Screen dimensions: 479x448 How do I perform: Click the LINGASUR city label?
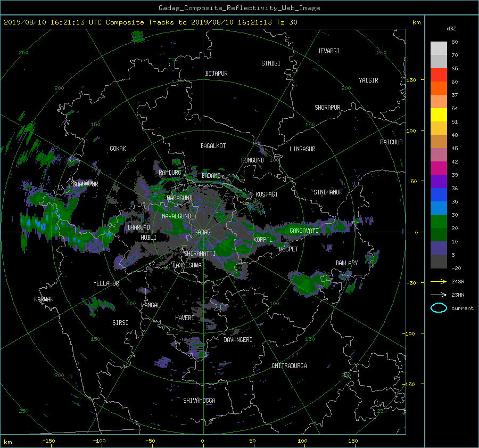(302, 149)
